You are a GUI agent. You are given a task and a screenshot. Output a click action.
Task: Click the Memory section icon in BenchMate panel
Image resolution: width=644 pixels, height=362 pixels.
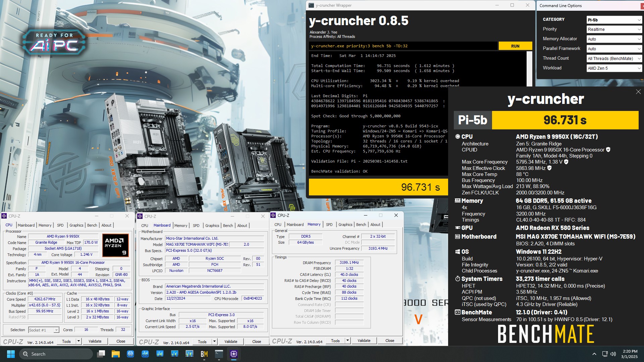pyautogui.click(x=458, y=200)
